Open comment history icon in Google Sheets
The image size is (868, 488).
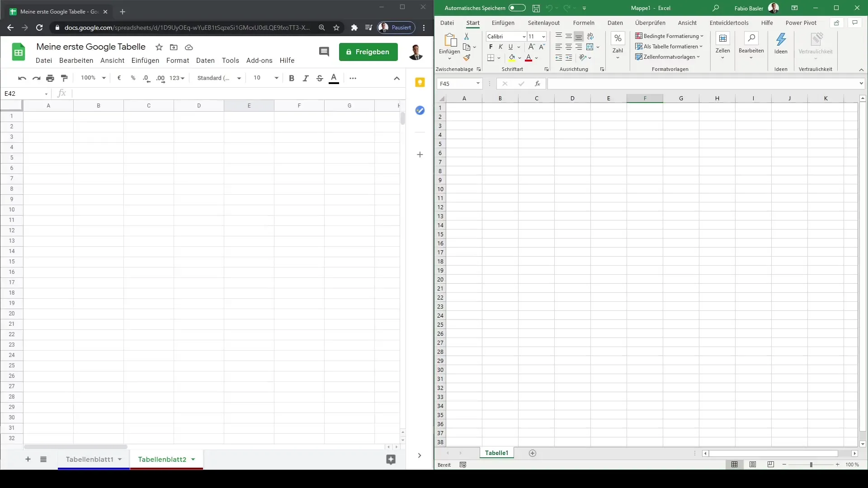[324, 52]
